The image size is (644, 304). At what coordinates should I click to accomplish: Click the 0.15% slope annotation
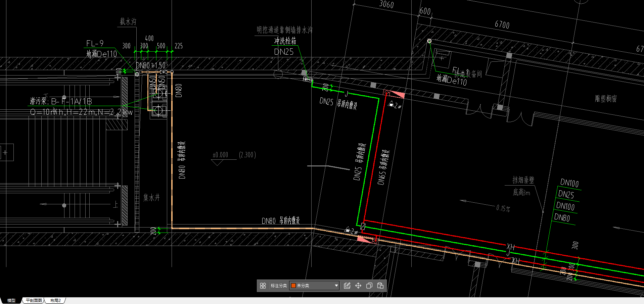503,208
